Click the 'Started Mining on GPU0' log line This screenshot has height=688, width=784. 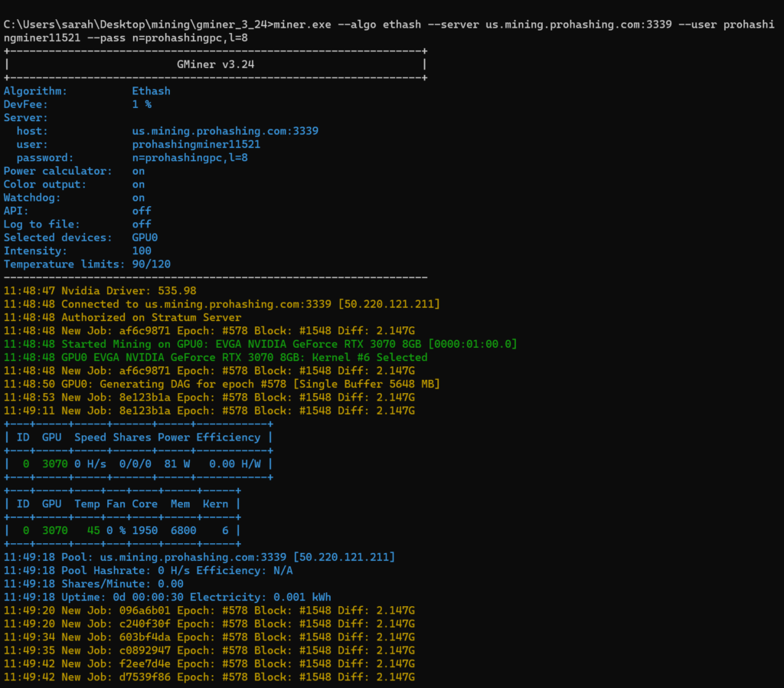(x=260, y=344)
